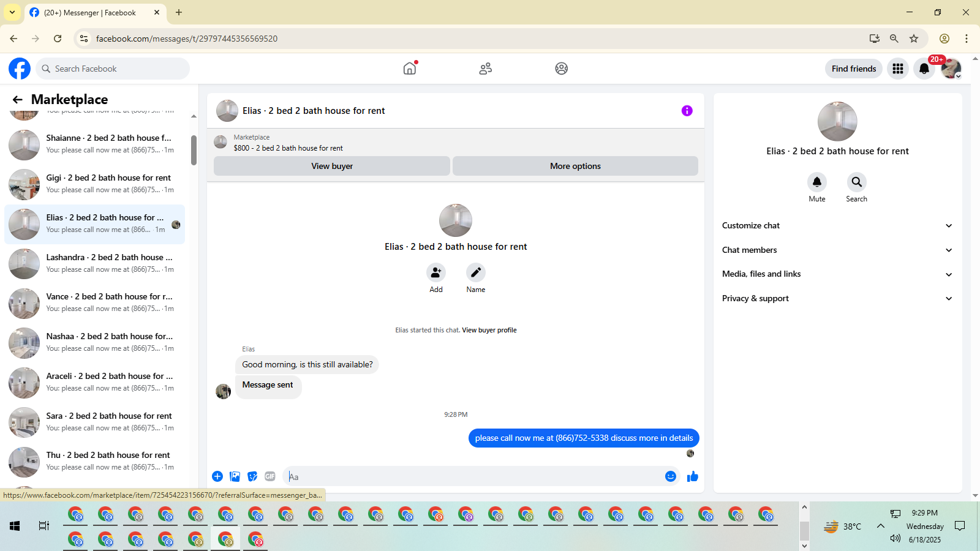Screen dimensions: 980x551
Task: Bookmark this tab with star icon
Action: coord(914,39)
